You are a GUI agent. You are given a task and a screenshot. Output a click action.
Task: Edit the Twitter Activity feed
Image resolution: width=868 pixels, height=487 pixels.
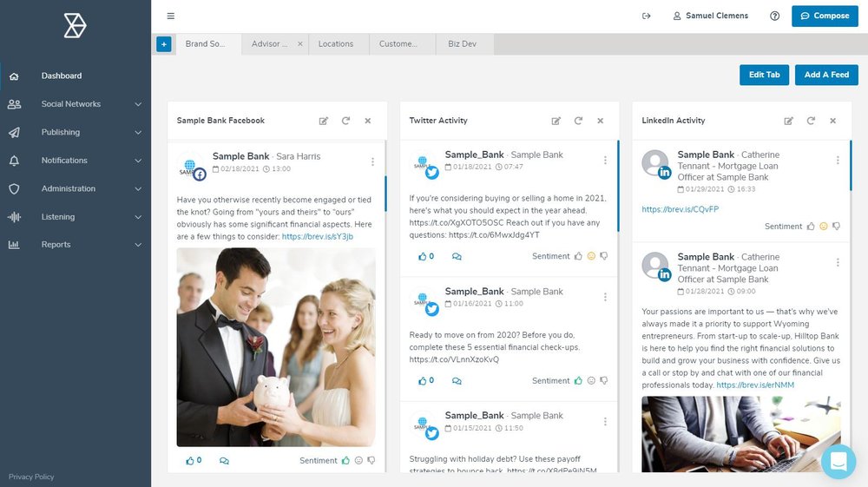pos(556,121)
